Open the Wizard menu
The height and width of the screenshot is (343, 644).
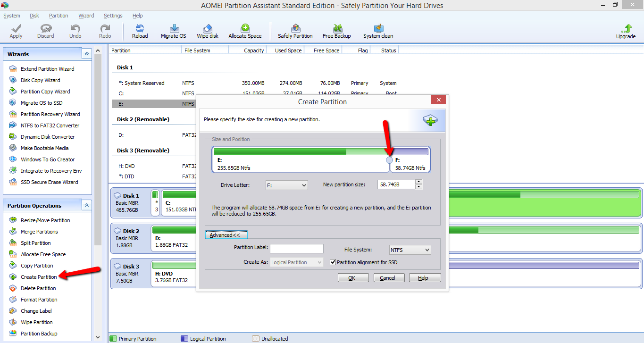point(86,16)
